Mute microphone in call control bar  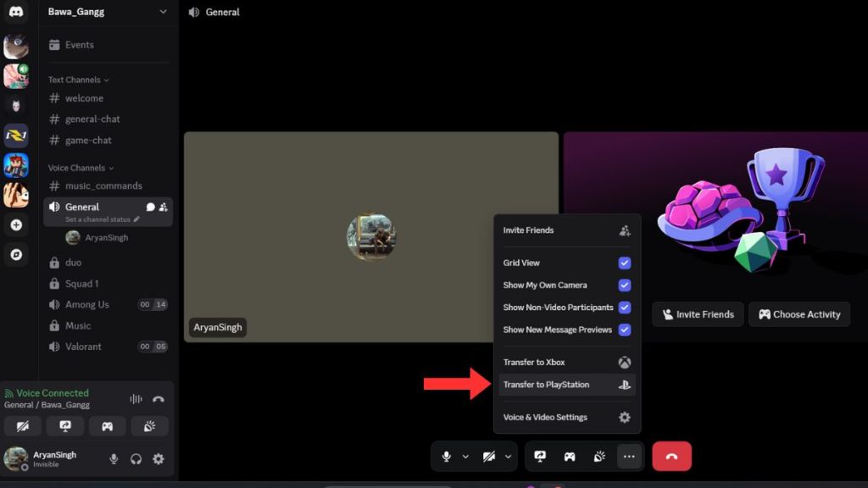click(x=446, y=457)
